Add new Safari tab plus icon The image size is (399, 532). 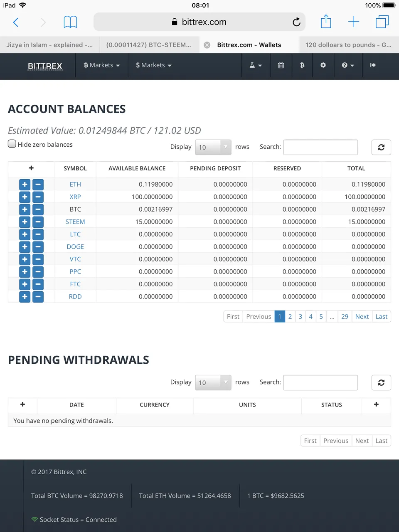(x=354, y=22)
